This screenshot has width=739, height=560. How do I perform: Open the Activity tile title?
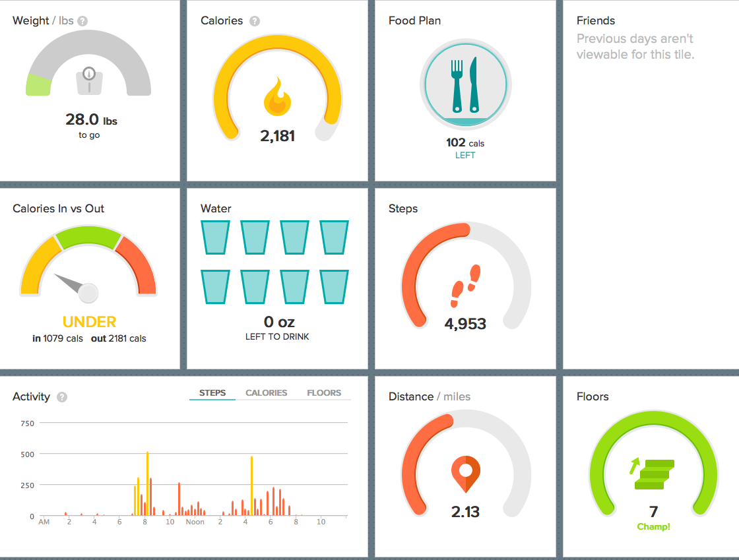tap(31, 397)
